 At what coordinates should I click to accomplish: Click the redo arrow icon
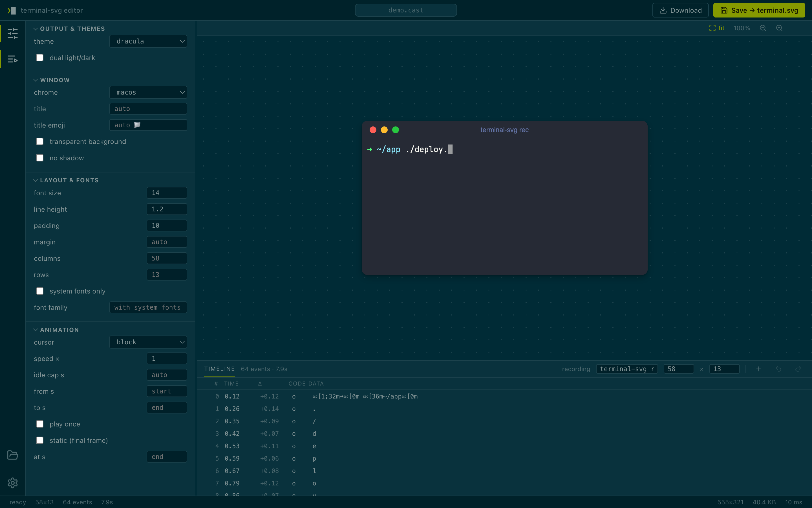coord(798,369)
